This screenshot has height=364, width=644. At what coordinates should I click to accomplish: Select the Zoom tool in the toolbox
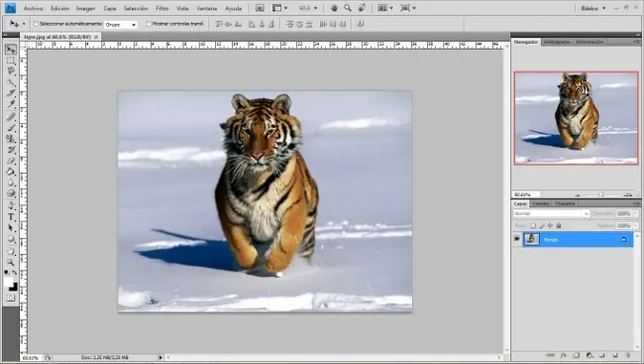[11, 262]
